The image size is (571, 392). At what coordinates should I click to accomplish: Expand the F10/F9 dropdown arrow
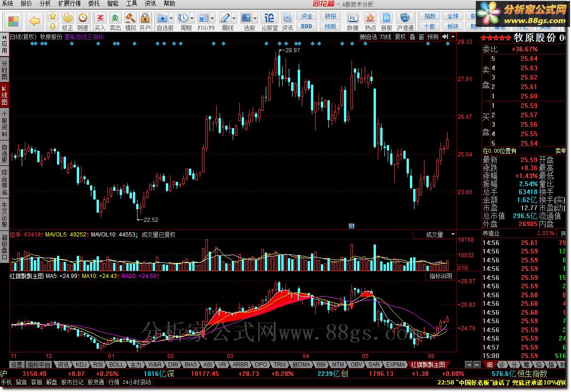(212, 18)
